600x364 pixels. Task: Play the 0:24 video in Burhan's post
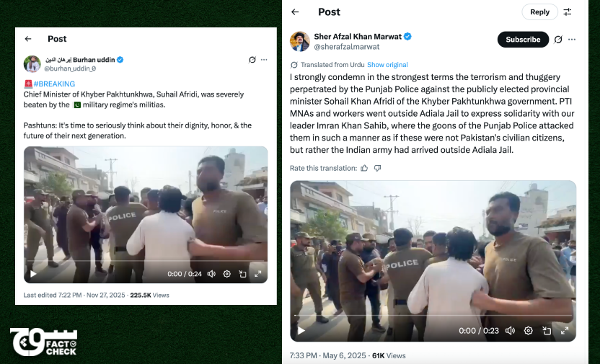point(32,274)
